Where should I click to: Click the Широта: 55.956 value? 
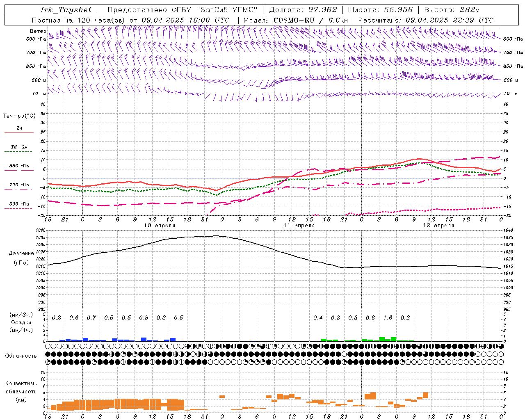point(380,10)
